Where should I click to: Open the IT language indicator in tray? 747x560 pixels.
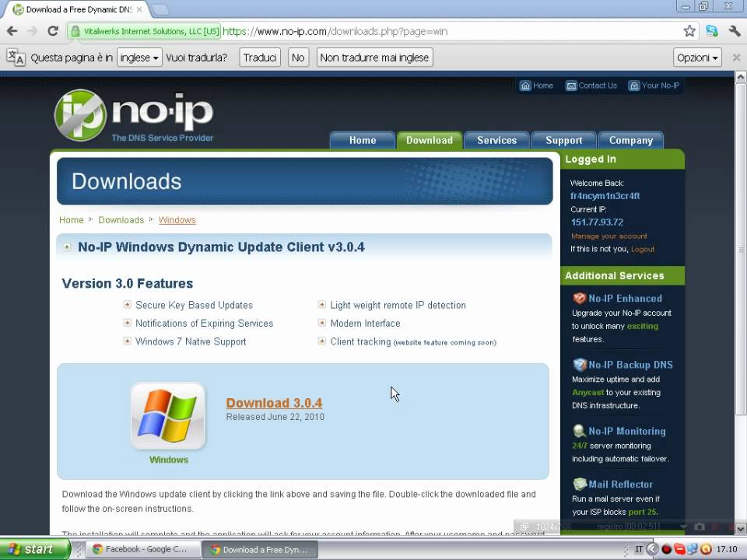639,549
